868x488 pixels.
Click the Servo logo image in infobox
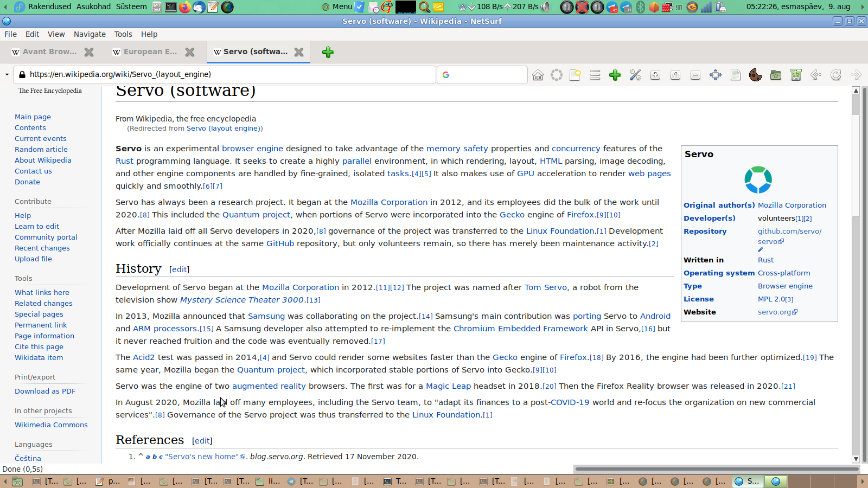[758, 180]
